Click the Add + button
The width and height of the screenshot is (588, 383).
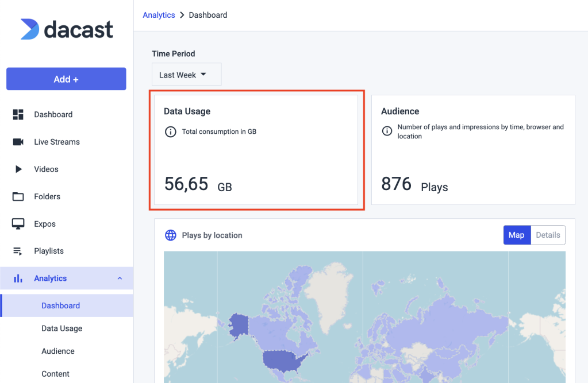click(x=66, y=79)
